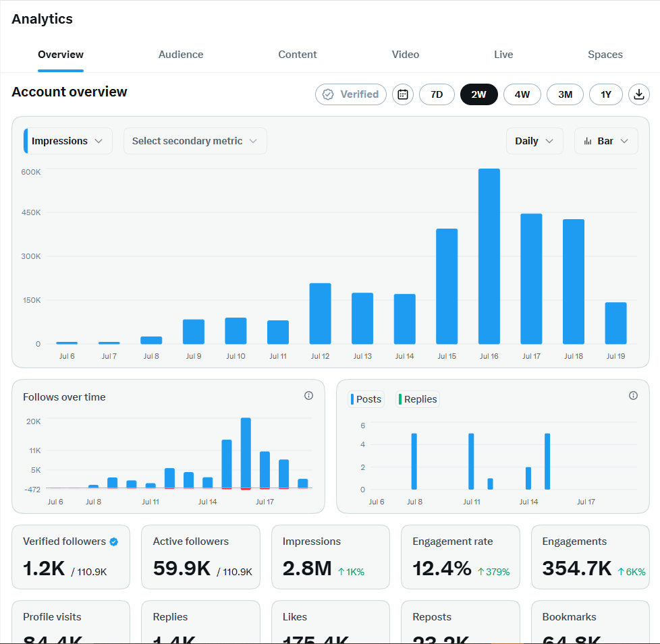This screenshot has height=644, width=660.
Task: Switch to the Video tab
Action: [x=406, y=55]
